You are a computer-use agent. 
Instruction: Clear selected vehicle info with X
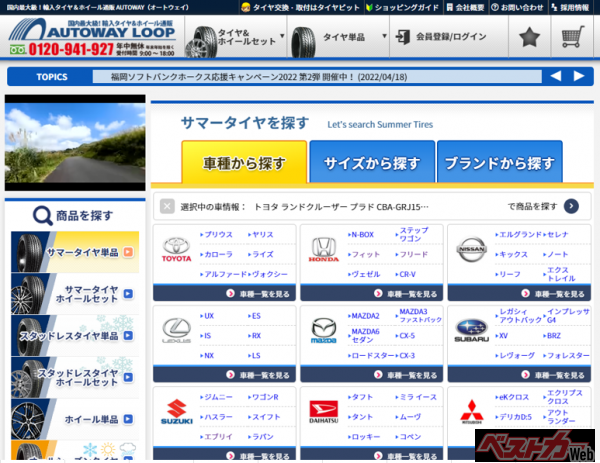(167, 207)
